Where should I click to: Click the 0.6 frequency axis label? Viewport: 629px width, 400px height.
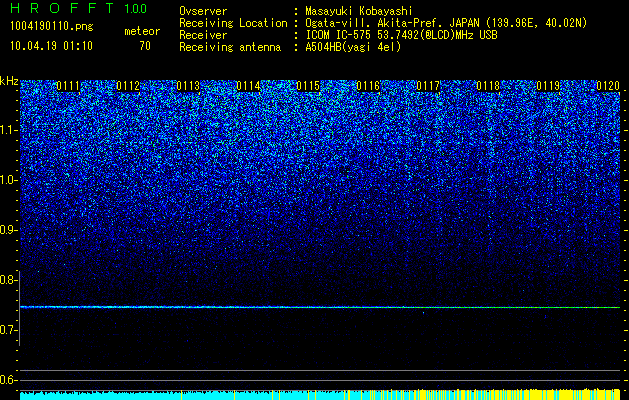tap(8, 380)
